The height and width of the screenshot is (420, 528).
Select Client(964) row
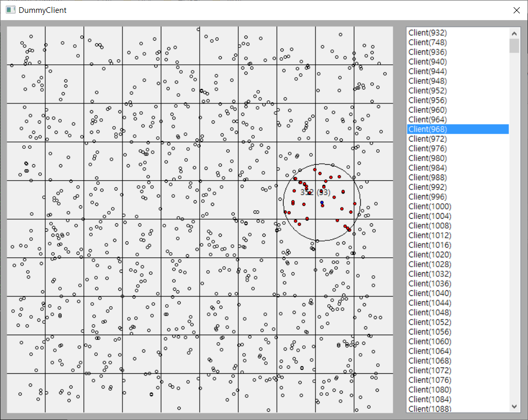457,119
